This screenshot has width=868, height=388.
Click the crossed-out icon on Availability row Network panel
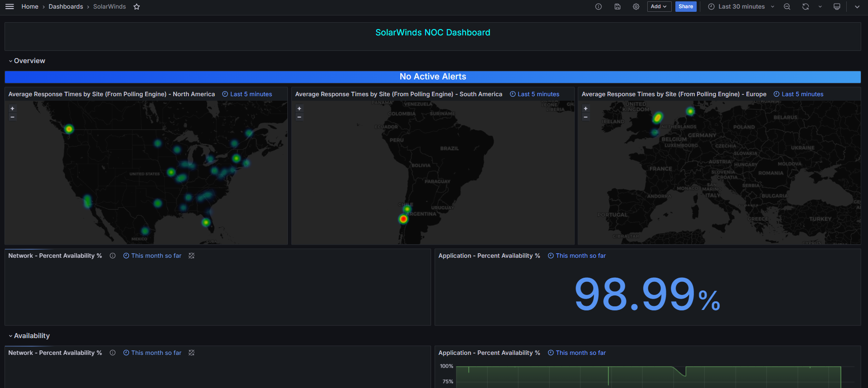[192, 353]
